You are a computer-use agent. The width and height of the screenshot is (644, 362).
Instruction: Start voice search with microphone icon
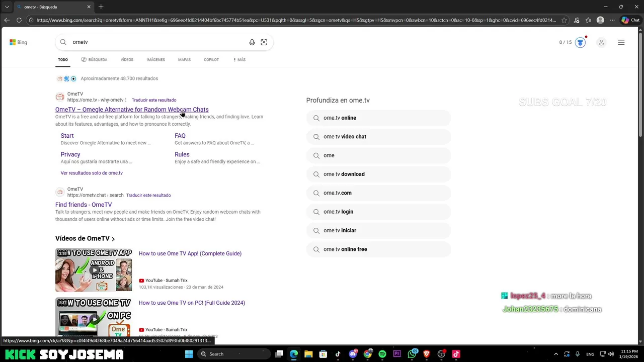coord(252,42)
